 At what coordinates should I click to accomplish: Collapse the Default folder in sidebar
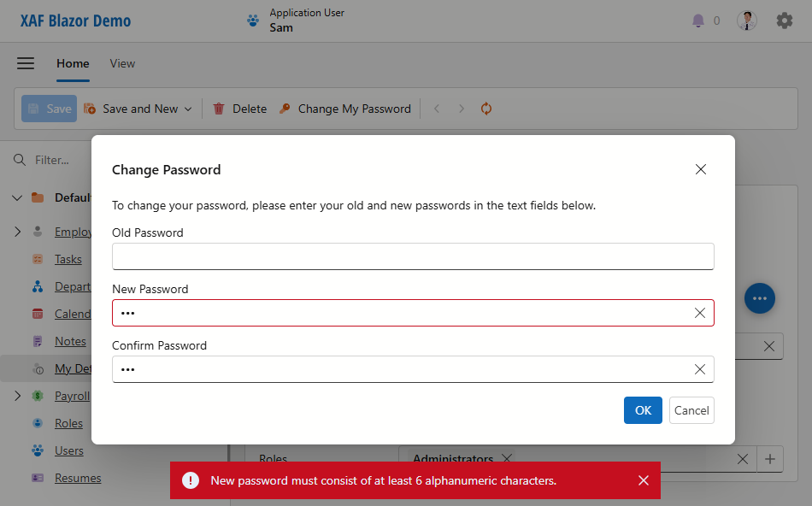17,197
